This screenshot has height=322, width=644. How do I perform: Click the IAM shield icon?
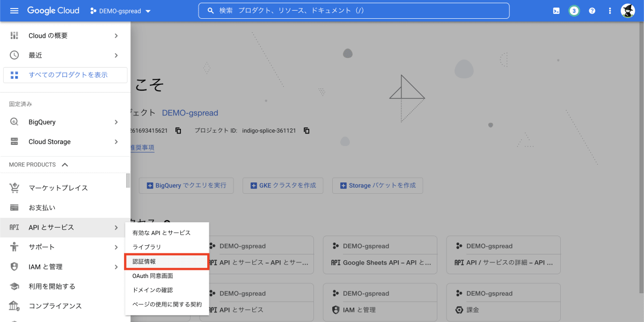point(14,267)
